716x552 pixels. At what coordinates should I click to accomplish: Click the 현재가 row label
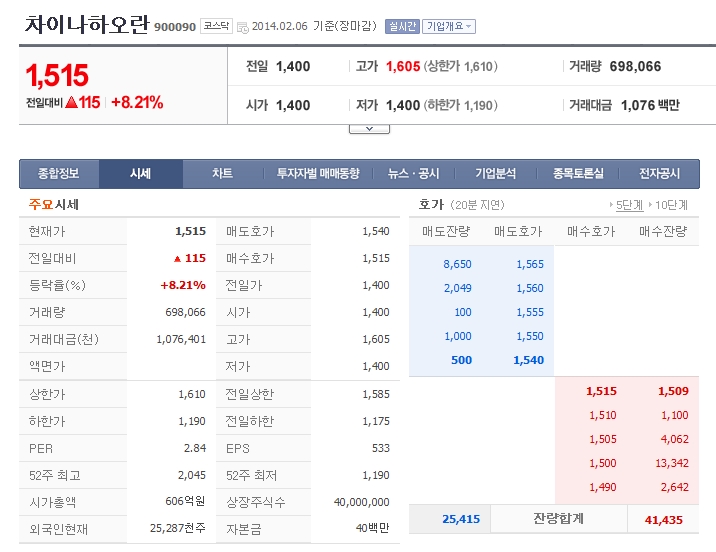click(47, 231)
